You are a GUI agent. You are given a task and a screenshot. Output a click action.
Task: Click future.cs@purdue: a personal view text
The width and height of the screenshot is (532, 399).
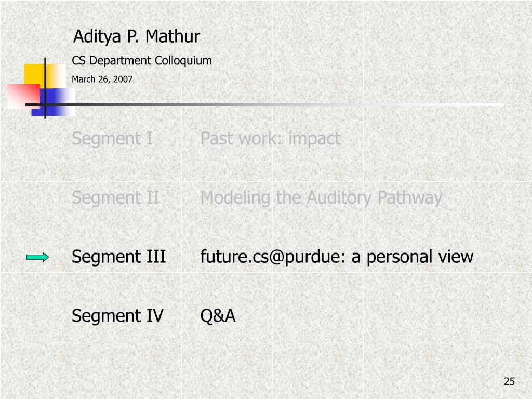coord(337,257)
